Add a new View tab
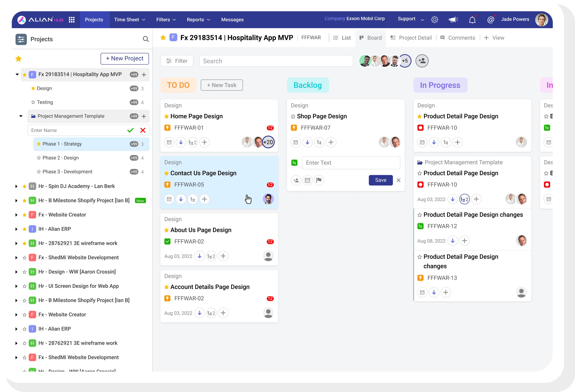 [x=494, y=38]
